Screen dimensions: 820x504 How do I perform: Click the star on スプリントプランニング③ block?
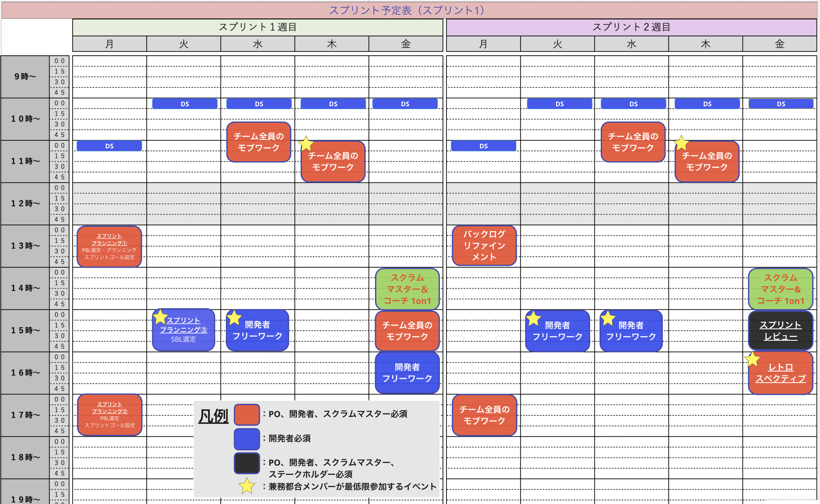point(160,317)
